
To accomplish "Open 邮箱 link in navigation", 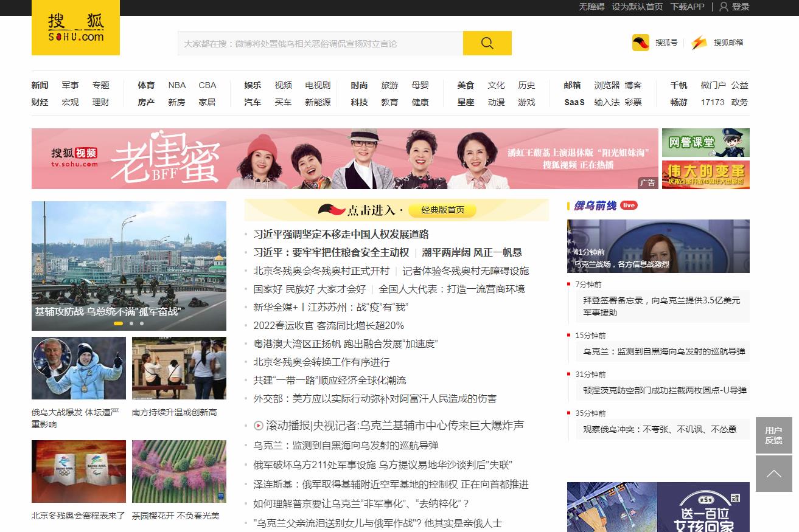I will coord(572,85).
